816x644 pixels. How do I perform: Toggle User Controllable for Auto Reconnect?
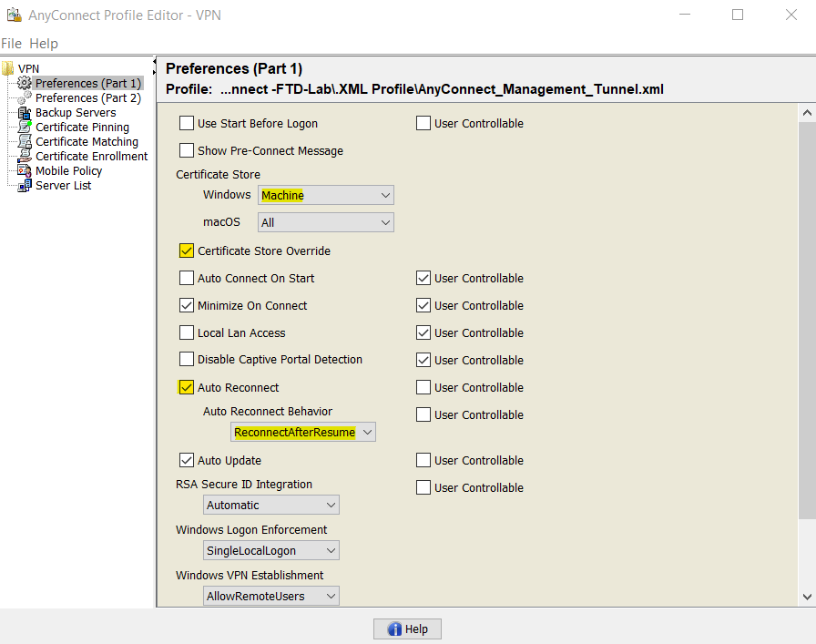[423, 387]
